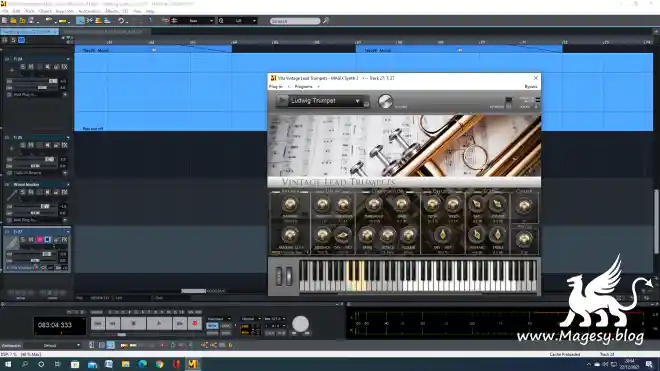Viewport: 660px width, 371px height.
Task: Mute the Wood blocks track
Action: (31, 192)
